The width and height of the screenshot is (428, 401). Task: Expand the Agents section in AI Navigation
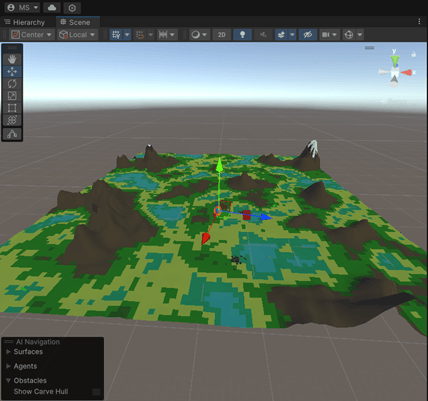[8, 366]
